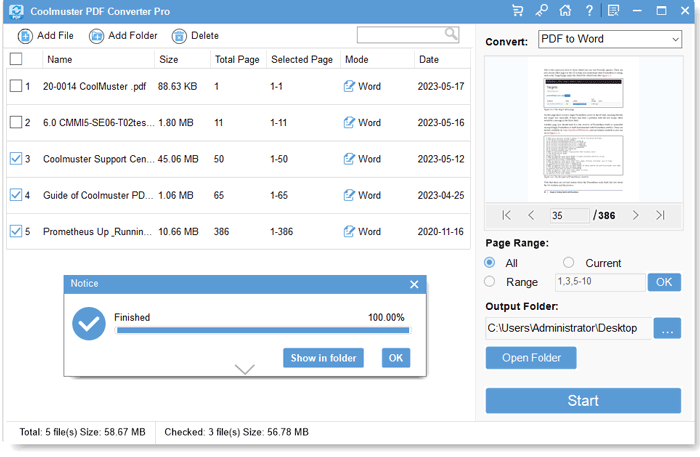Click the register key icon
This screenshot has width=700, height=457.
tap(542, 11)
